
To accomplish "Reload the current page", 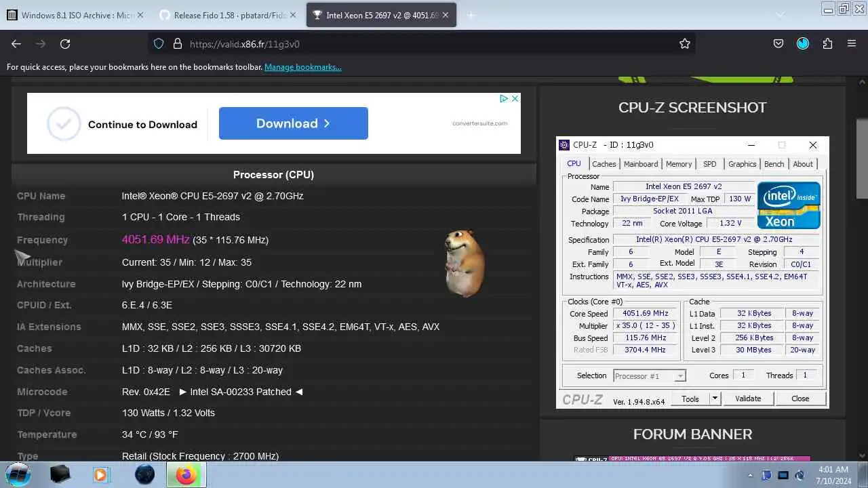I will [65, 43].
